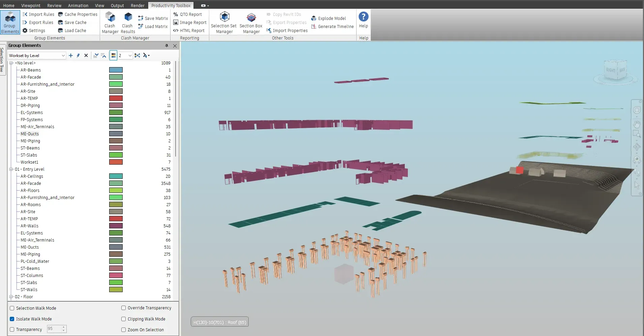The image size is (644, 336).
Task: Open the quick access dropdown beside the ribbon tabs
Action: click(x=205, y=5)
